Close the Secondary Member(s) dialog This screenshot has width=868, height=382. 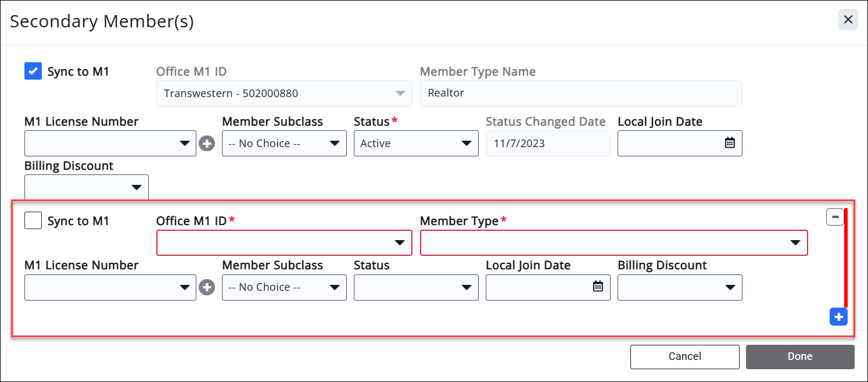[848, 20]
